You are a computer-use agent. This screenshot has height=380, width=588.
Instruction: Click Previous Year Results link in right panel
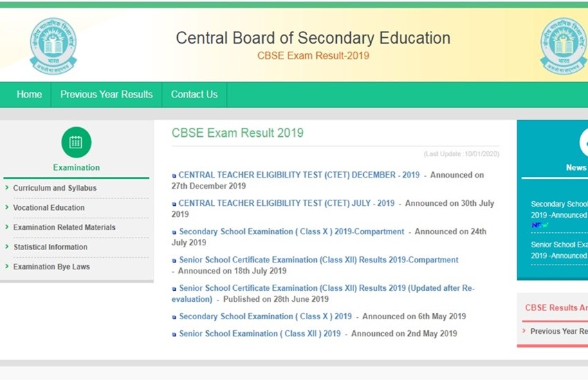(558, 332)
